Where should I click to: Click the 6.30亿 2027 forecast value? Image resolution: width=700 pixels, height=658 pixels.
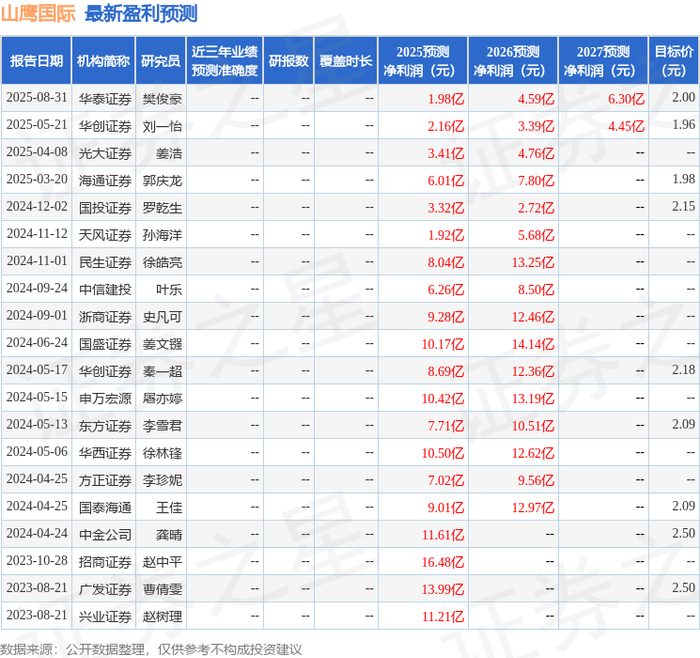(x=626, y=99)
